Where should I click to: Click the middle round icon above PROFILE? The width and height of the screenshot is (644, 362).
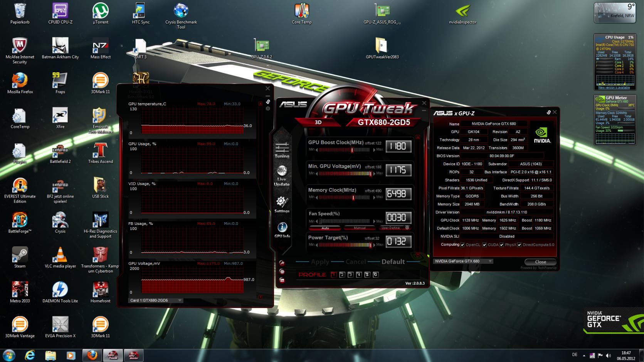tap(282, 271)
